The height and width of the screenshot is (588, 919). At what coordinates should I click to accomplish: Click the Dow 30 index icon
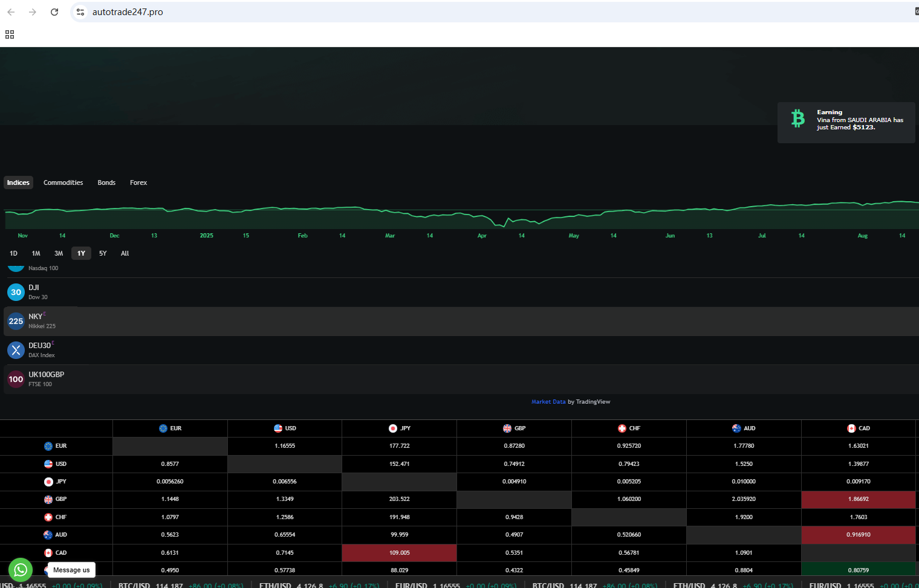point(16,292)
